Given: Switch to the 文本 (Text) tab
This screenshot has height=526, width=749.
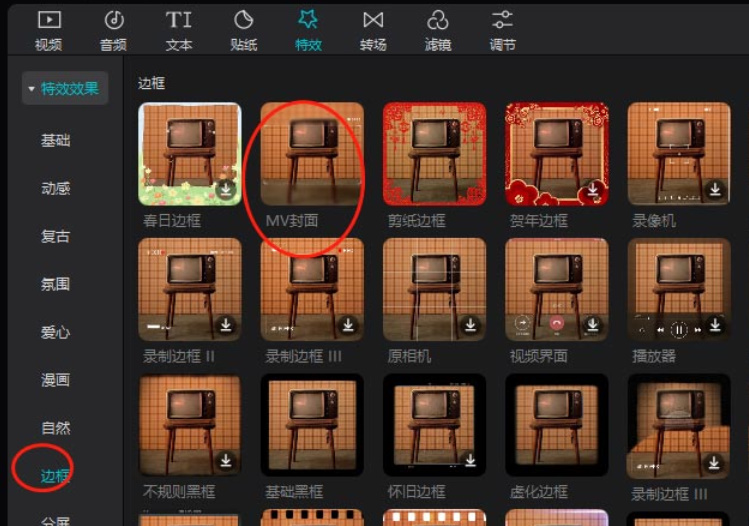Looking at the screenshot, I should point(179,31).
